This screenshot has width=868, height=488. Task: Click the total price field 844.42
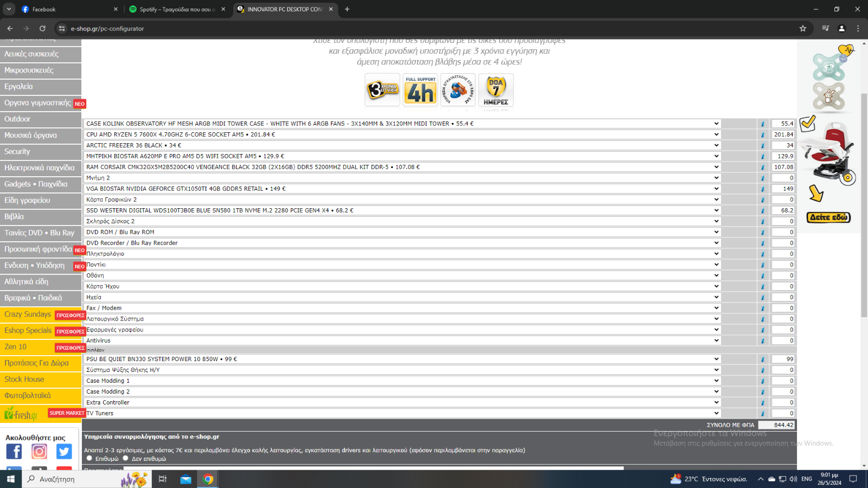(x=776, y=425)
